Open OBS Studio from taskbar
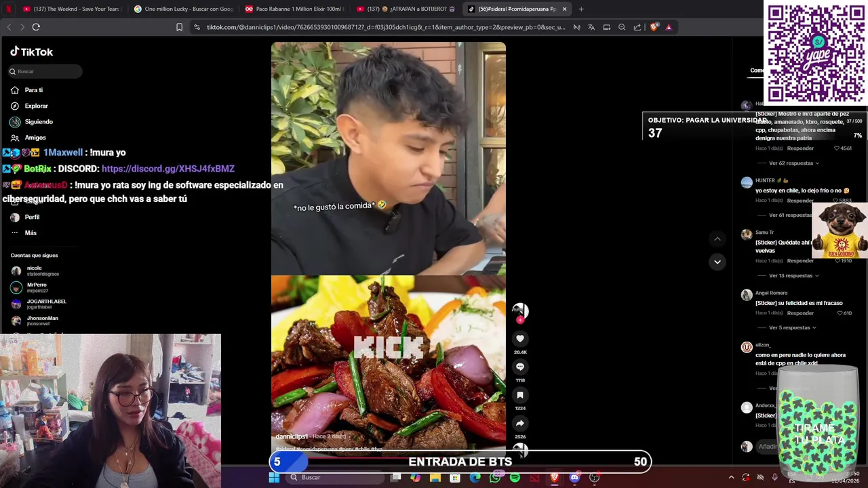Screen dimensions: 868x488 (x=594, y=478)
